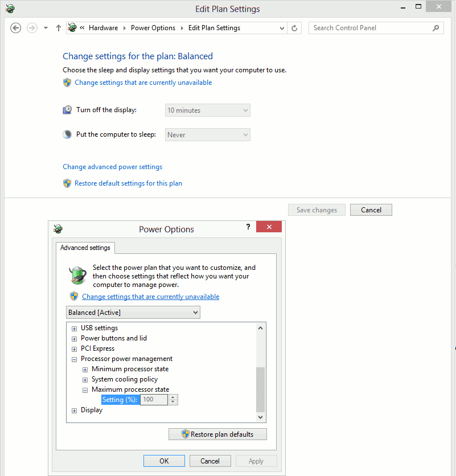Expand Minimum processor state
The height and width of the screenshot is (476, 456).
(x=85, y=370)
